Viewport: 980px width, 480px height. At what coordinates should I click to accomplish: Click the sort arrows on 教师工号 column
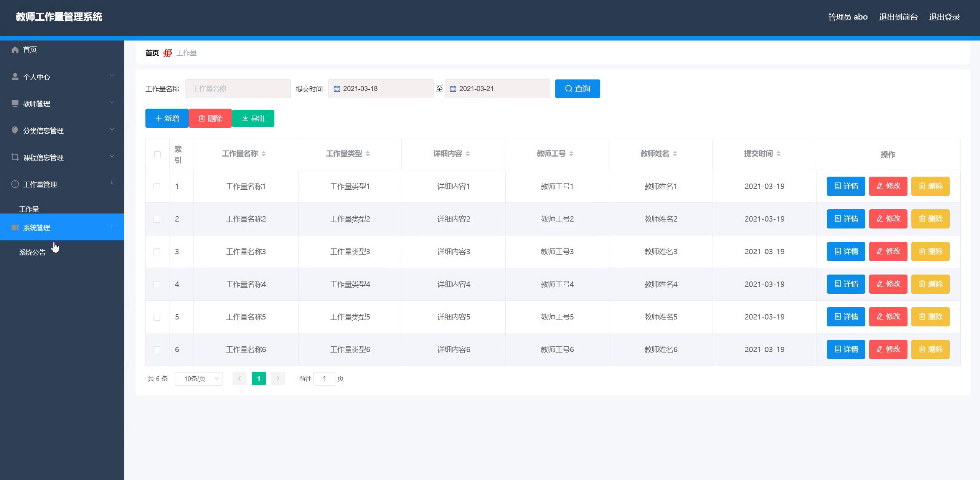coord(571,154)
